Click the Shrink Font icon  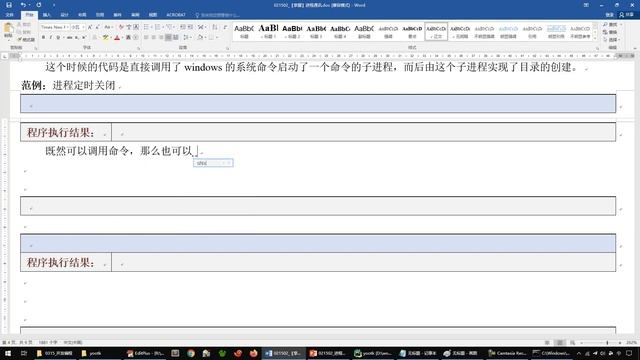point(98,27)
